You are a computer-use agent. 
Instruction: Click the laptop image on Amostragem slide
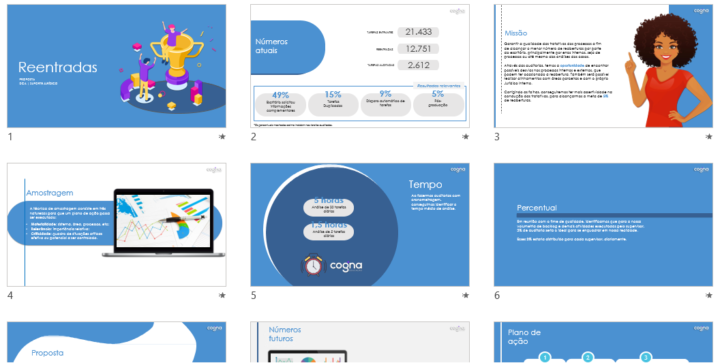pos(163,223)
